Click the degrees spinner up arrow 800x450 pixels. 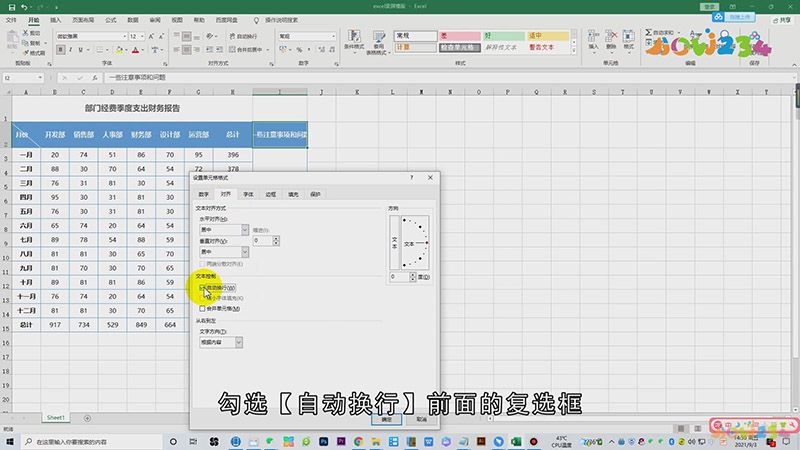tap(412, 274)
